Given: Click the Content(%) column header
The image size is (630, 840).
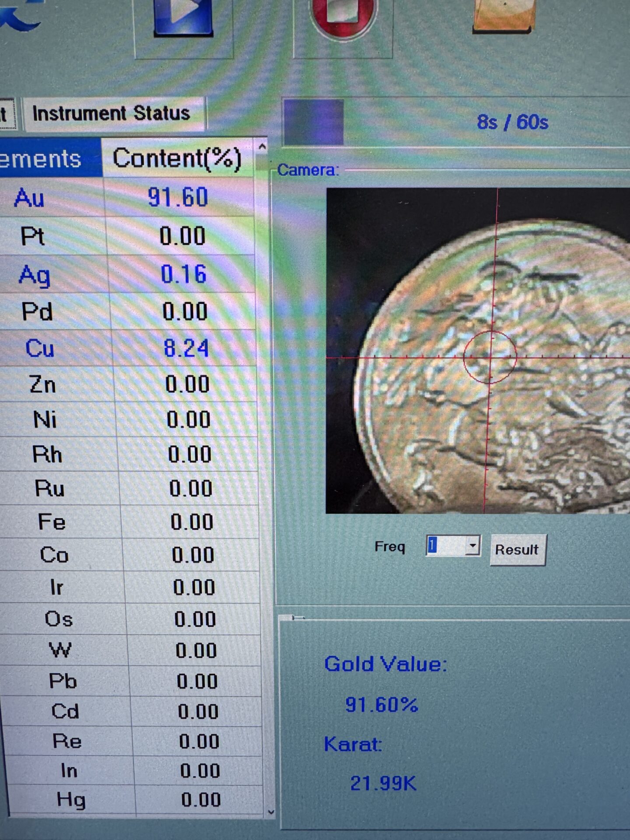Looking at the screenshot, I should [177, 158].
